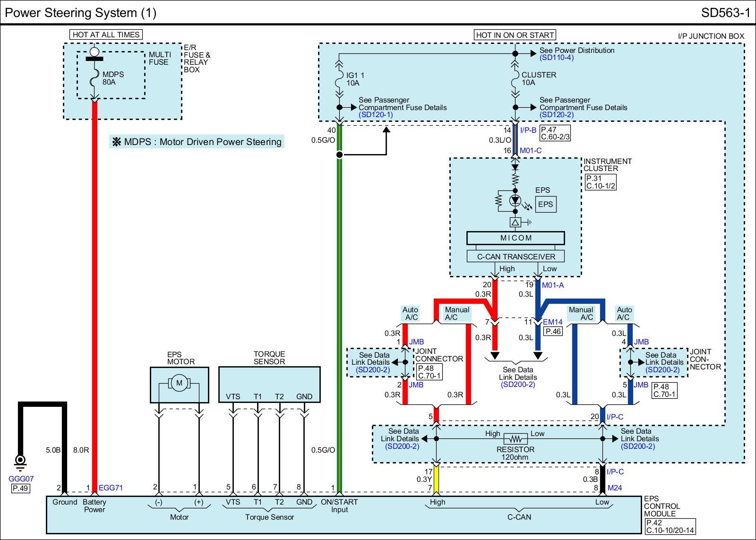756x540 pixels.
Task: Click the EPS motor M symbol
Action: point(179,383)
